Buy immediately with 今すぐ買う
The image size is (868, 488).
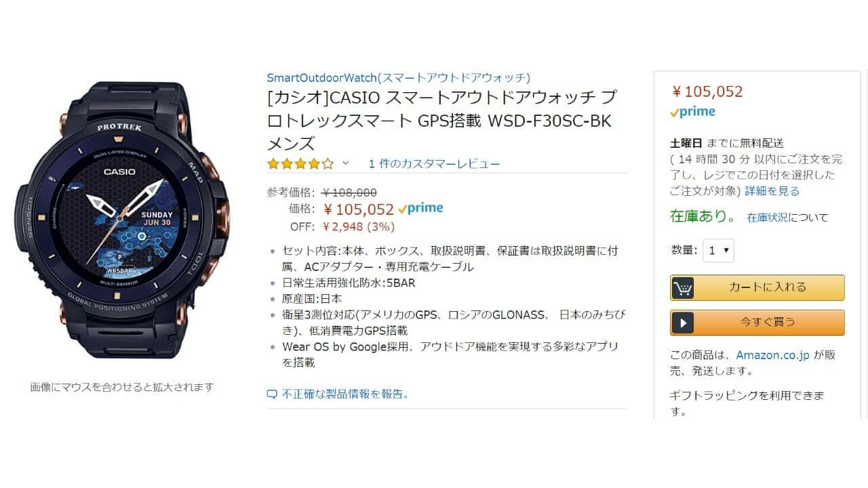click(x=757, y=323)
